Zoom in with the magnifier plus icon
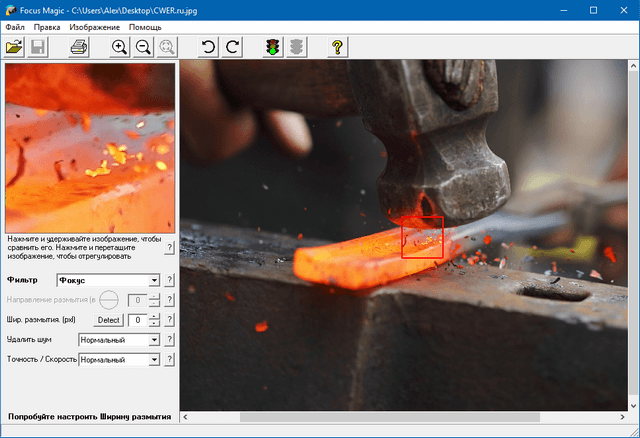 (x=119, y=47)
